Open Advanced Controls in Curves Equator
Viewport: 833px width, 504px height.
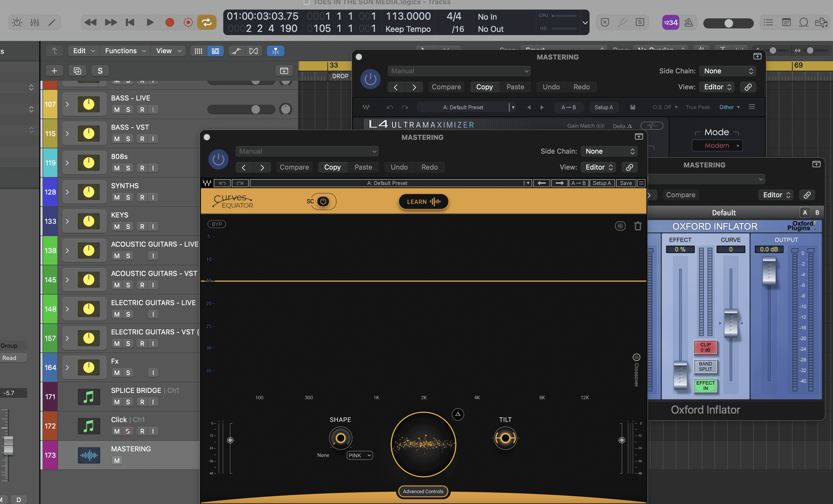423,491
